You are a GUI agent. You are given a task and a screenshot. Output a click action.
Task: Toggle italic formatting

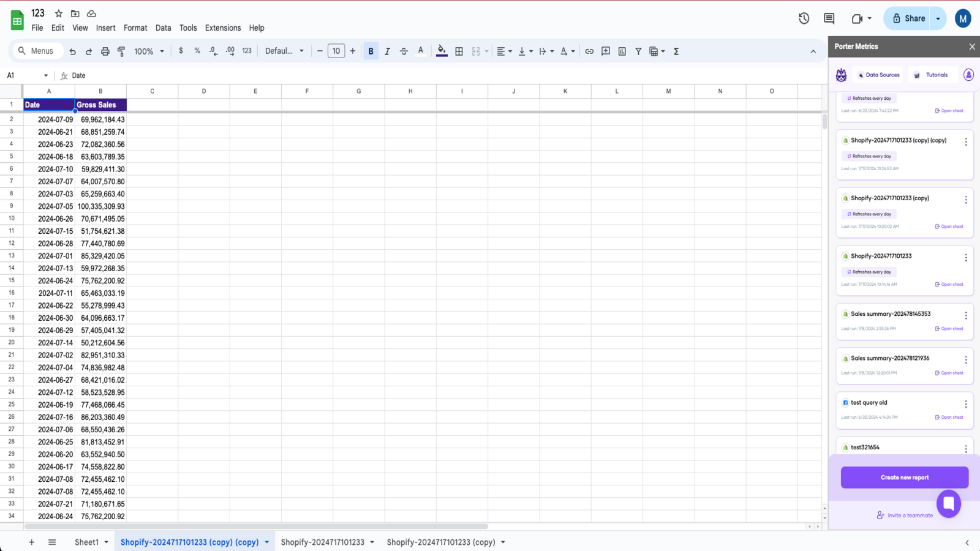(387, 51)
